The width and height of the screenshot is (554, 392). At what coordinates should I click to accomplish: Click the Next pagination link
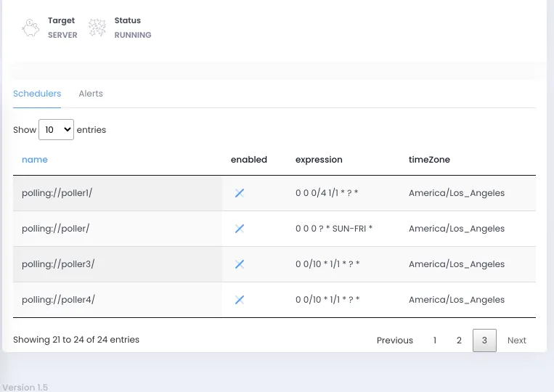click(516, 340)
